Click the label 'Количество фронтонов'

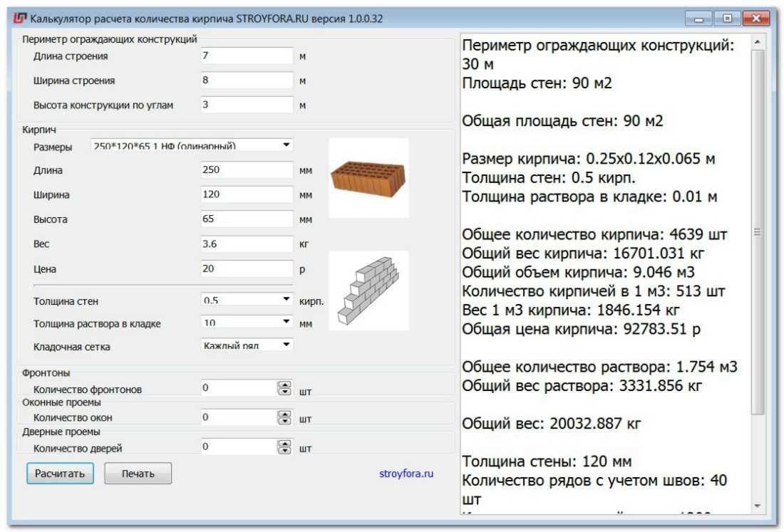[88, 389]
